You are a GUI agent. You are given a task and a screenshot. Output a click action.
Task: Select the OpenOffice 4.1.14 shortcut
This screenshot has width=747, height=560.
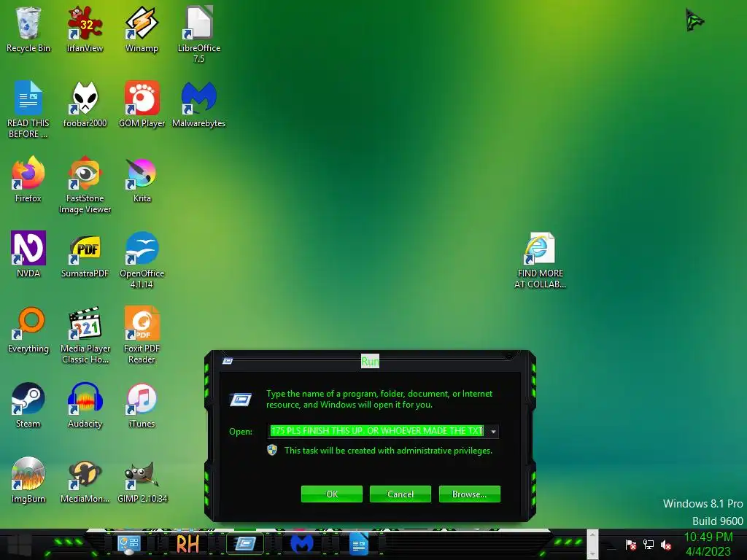click(142, 260)
